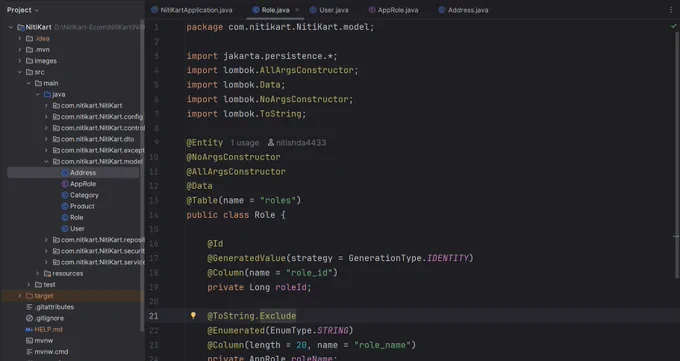Click the package declaration on line 1
The height and width of the screenshot is (361, 680).
pos(280,27)
